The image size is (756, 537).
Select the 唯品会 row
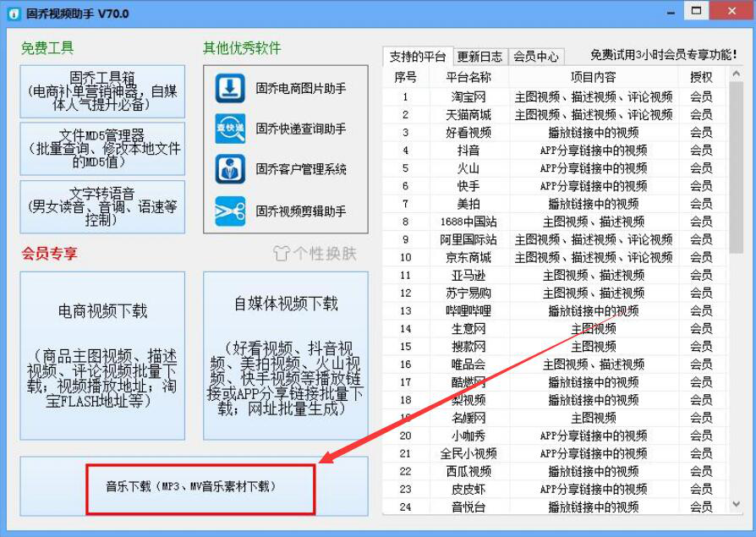pos(555,364)
